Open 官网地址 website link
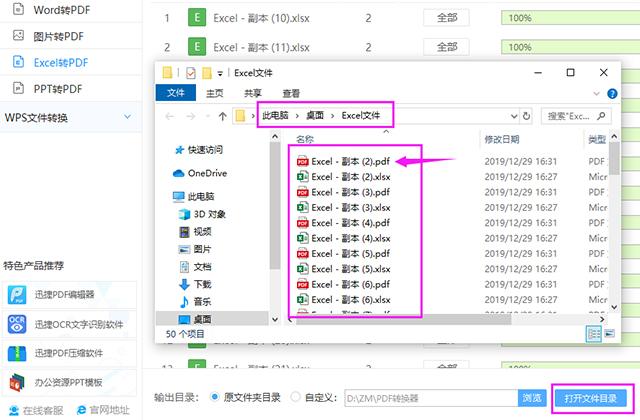This screenshot has width=640, height=420. [103, 410]
